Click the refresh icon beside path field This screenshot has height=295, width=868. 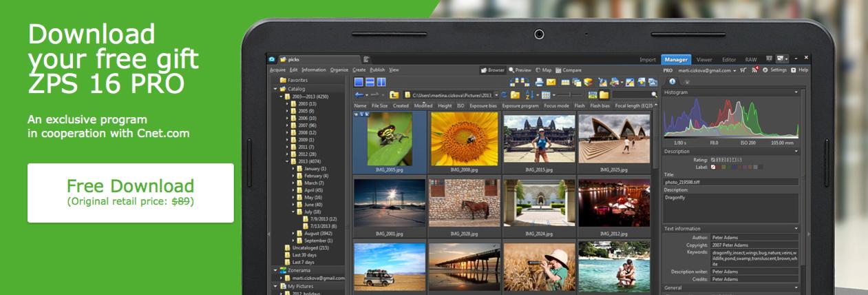point(505,94)
